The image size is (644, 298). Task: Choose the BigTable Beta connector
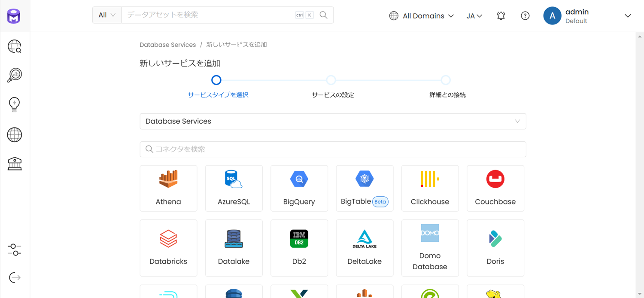(365, 189)
